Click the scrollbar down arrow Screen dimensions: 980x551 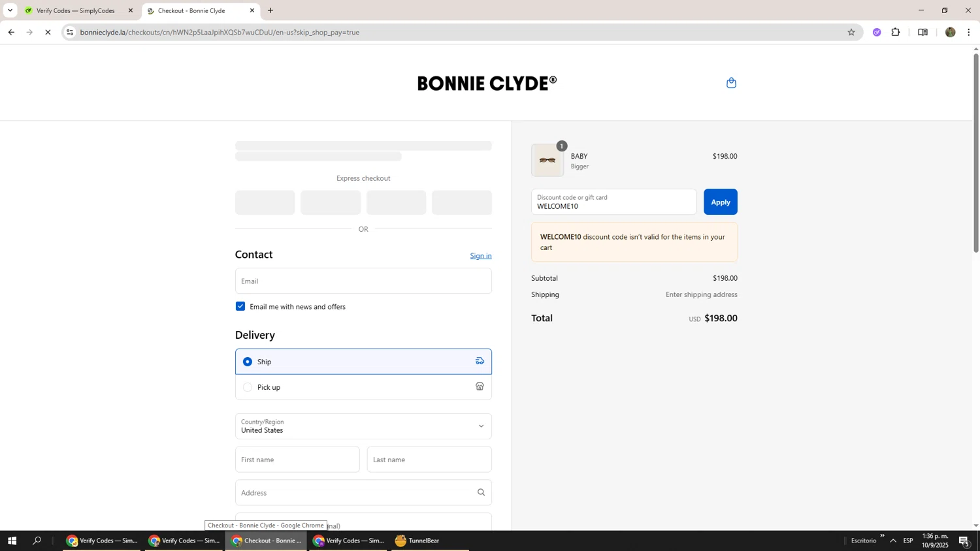coord(976,526)
